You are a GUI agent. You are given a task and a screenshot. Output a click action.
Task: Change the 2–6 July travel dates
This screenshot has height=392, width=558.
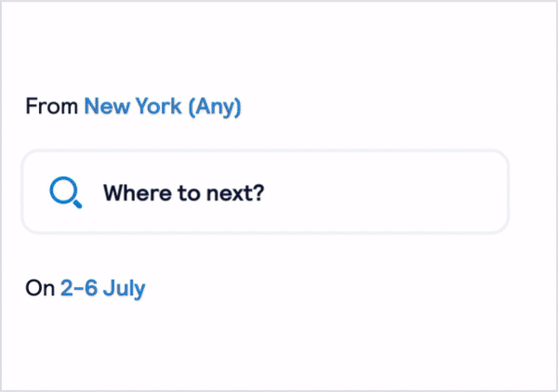(103, 288)
